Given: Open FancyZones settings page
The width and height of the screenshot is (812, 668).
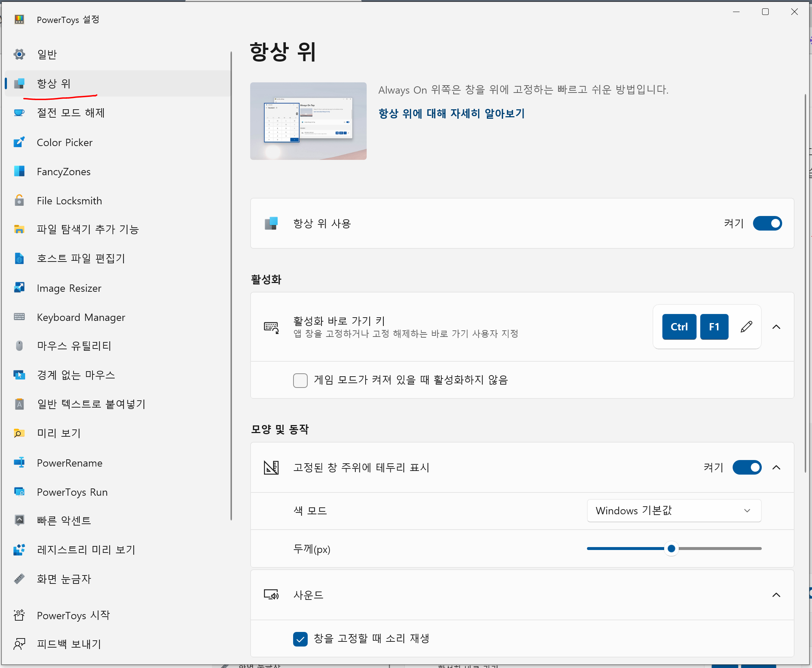Looking at the screenshot, I should pyautogui.click(x=117, y=171).
